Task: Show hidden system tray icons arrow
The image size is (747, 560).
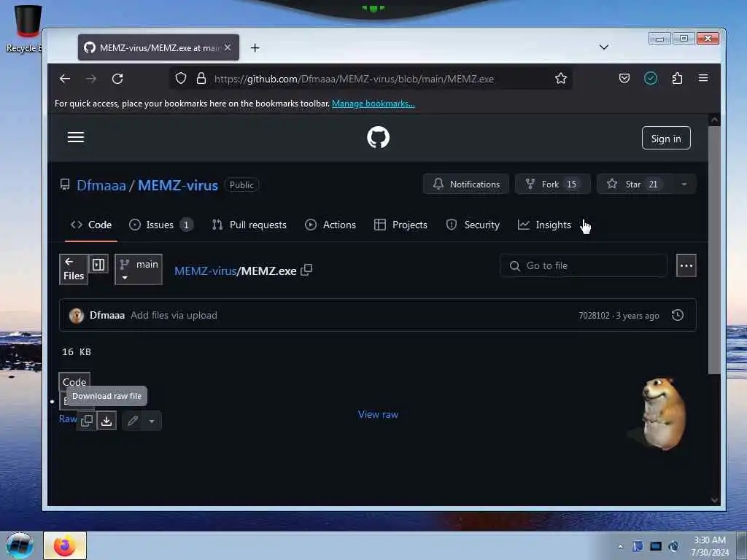Action: coord(620,546)
